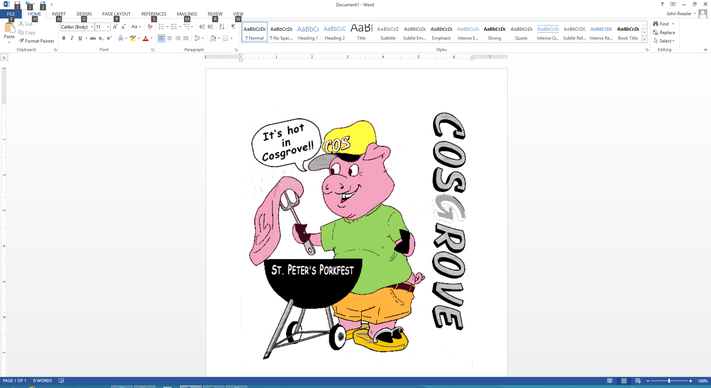This screenshot has width=711, height=388.
Task: Sort the selected paragraphs
Action: click(x=222, y=27)
